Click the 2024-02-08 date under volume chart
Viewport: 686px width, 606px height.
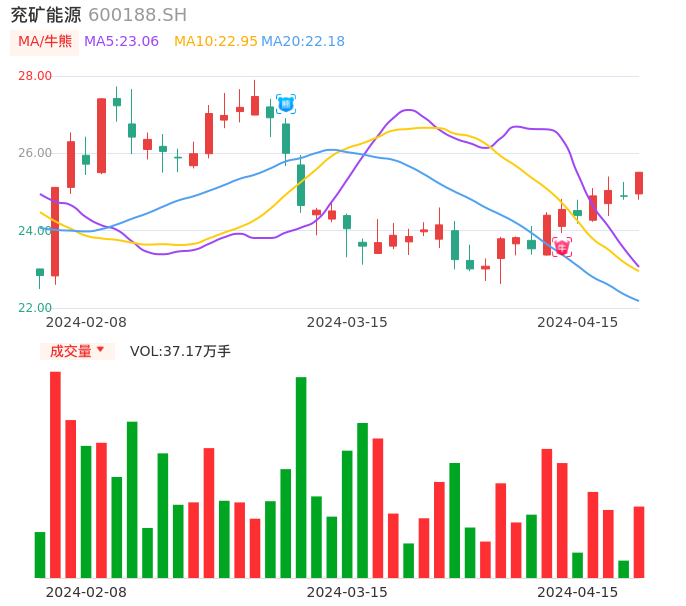[86, 592]
